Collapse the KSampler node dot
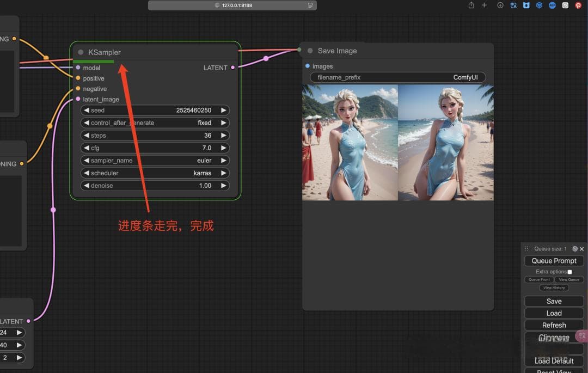The image size is (588, 373). tap(80, 52)
